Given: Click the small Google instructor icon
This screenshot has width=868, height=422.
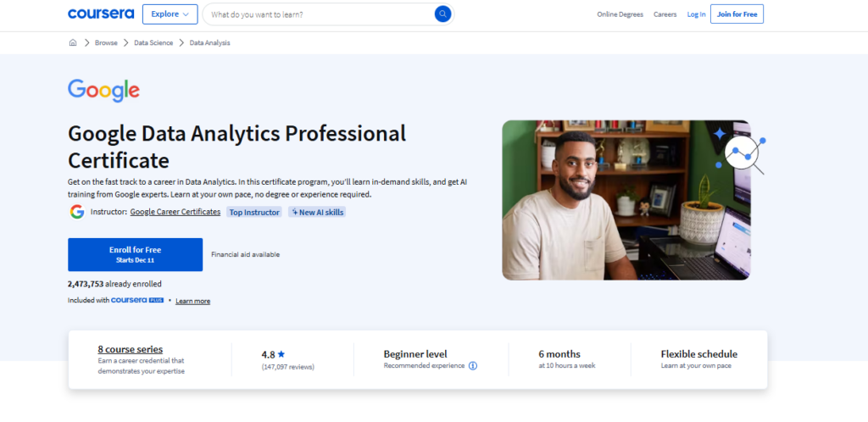Looking at the screenshot, I should pos(77,212).
